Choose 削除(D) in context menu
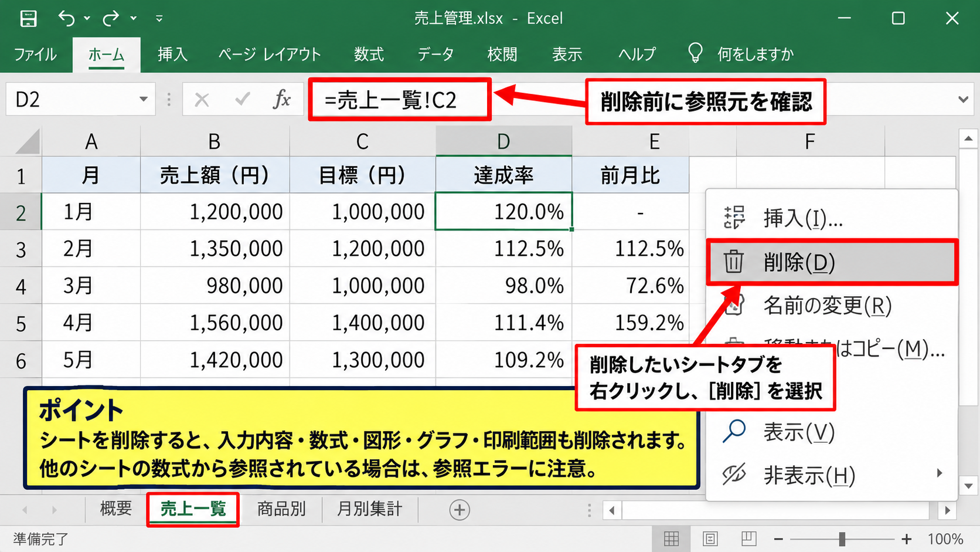980x552 pixels. pyautogui.click(x=832, y=262)
